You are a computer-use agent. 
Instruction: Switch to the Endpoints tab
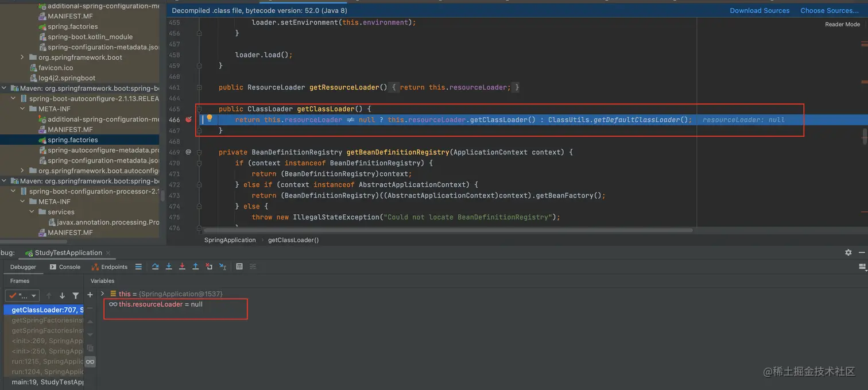tap(110, 267)
